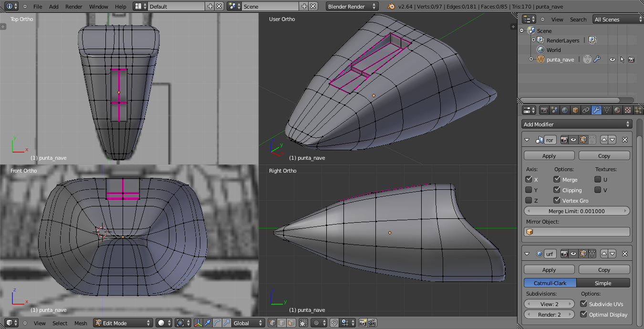Open the Help menu

point(121,6)
